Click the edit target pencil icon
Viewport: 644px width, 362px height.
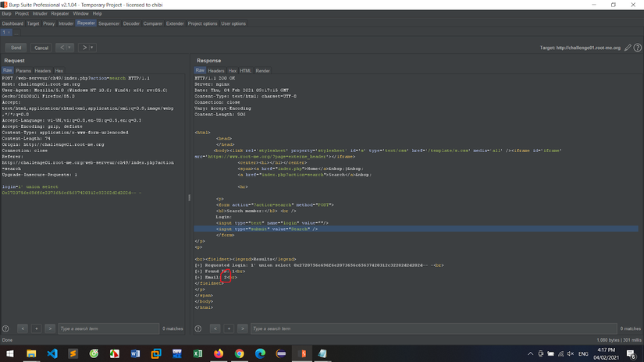[x=628, y=48]
